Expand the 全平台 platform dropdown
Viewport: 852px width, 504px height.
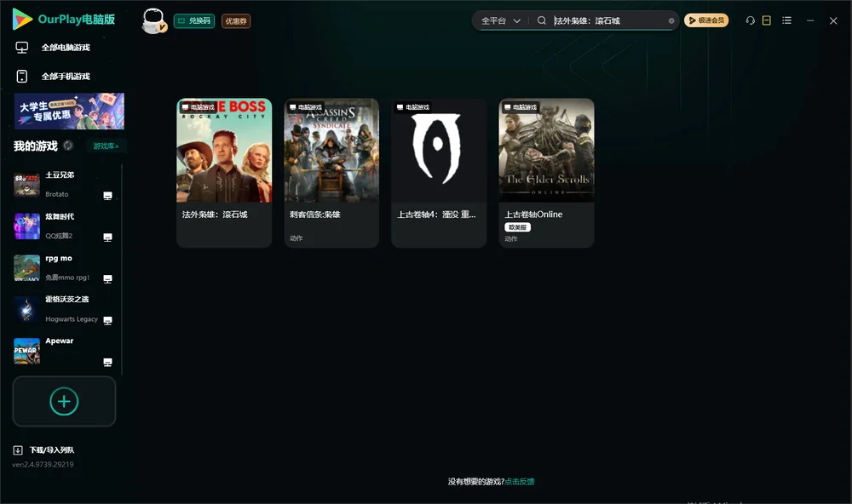[500, 20]
